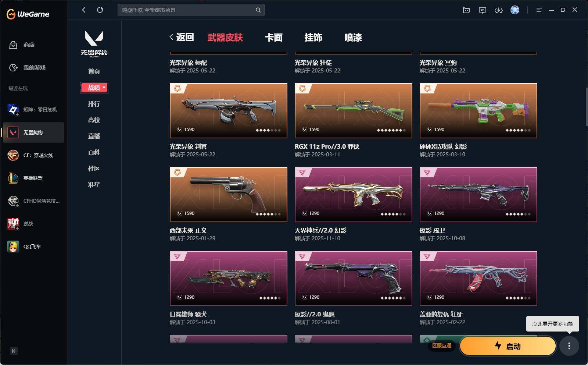588x365 pixels.
Task: Expand more functions with three-dot button
Action: [x=569, y=346]
